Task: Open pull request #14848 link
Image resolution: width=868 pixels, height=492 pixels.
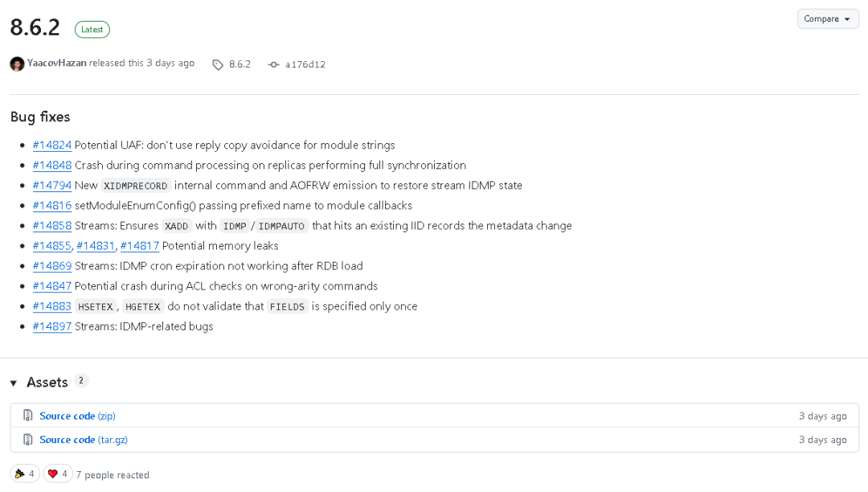Action: click(52, 166)
